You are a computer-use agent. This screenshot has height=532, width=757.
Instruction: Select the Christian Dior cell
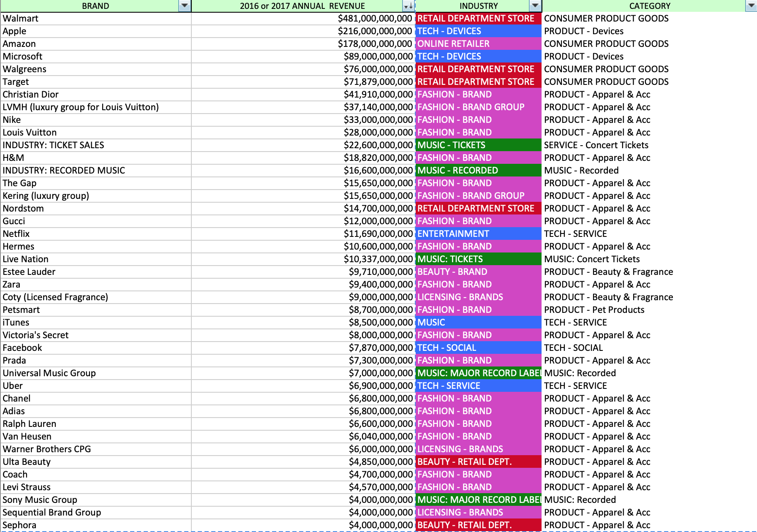coord(96,95)
